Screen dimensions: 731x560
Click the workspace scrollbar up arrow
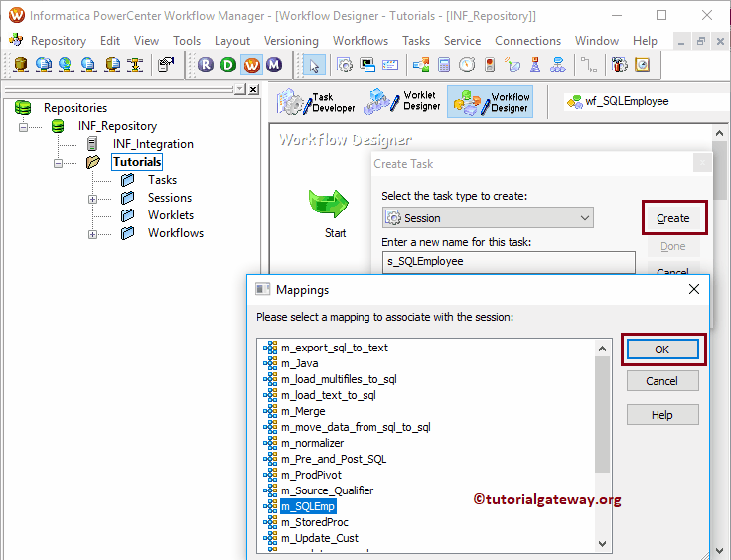tap(719, 133)
